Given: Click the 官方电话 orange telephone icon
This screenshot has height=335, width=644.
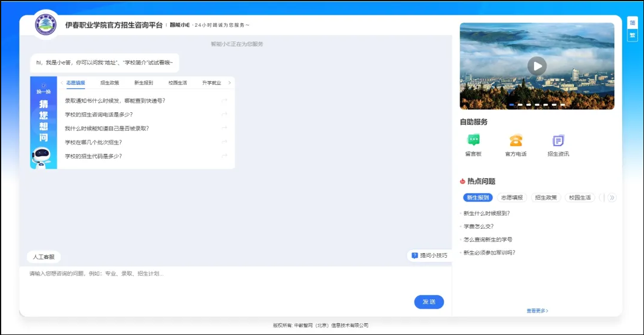Looking at the screenshot, I should tap(516, 141).
